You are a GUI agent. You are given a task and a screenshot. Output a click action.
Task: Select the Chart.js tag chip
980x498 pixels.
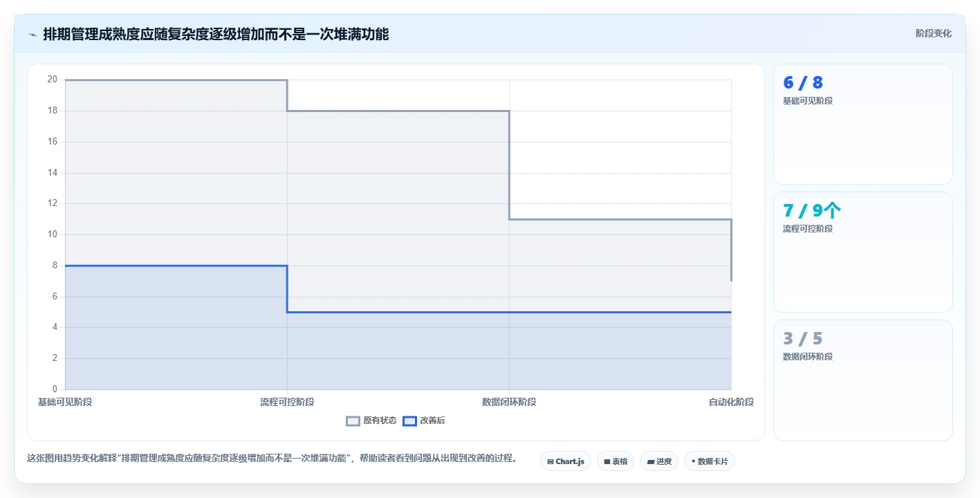point(566,461)
